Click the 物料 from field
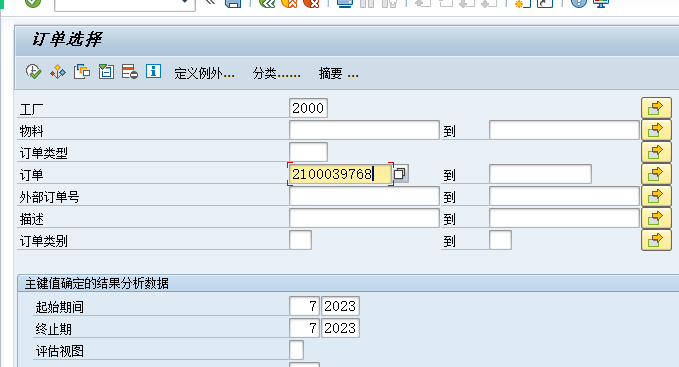The width and height of the screenshot is (679, 367). tap(364, 130)
